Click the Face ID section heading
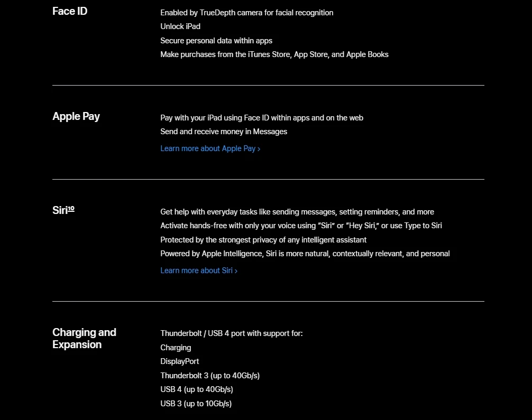Viewport: 532px width, 420px height. [x=70, y=11]
